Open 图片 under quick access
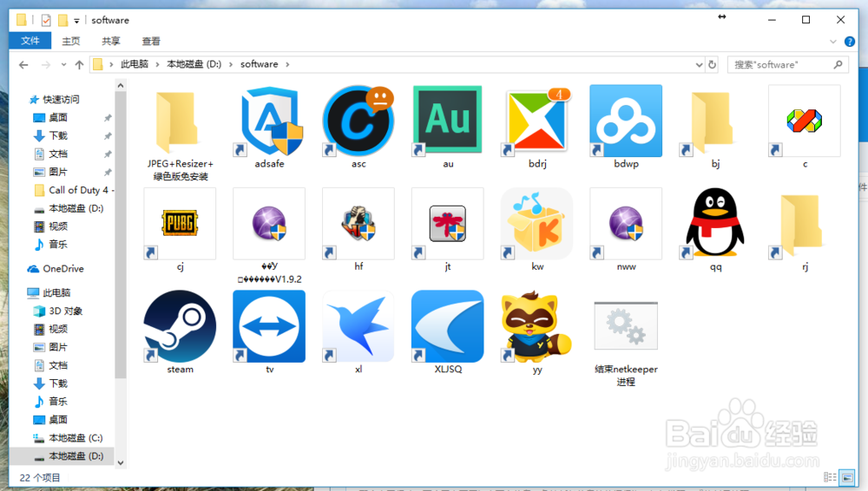This screenshot has height=491, width=868. click(x=58, y=172)
